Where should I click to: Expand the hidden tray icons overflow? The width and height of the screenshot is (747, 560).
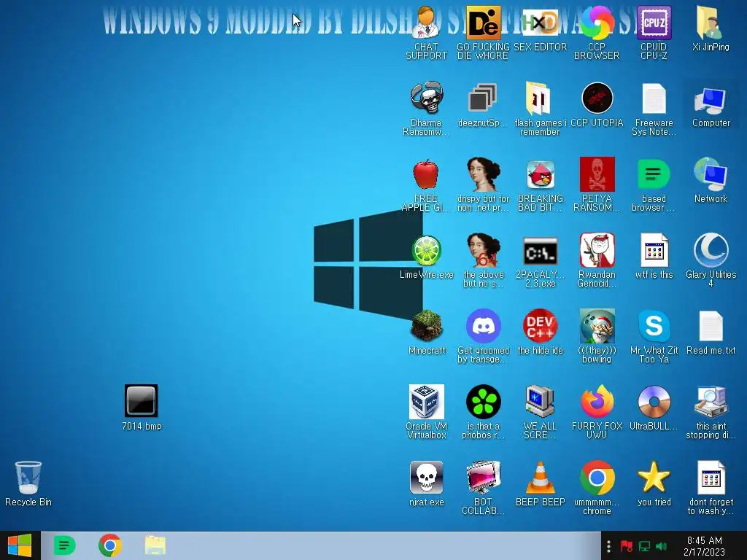click(608, 546)
